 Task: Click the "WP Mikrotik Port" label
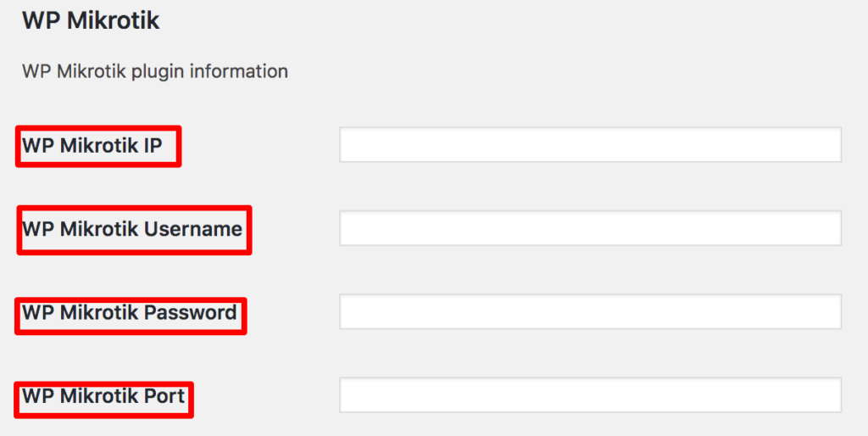[x=103, y=396]
